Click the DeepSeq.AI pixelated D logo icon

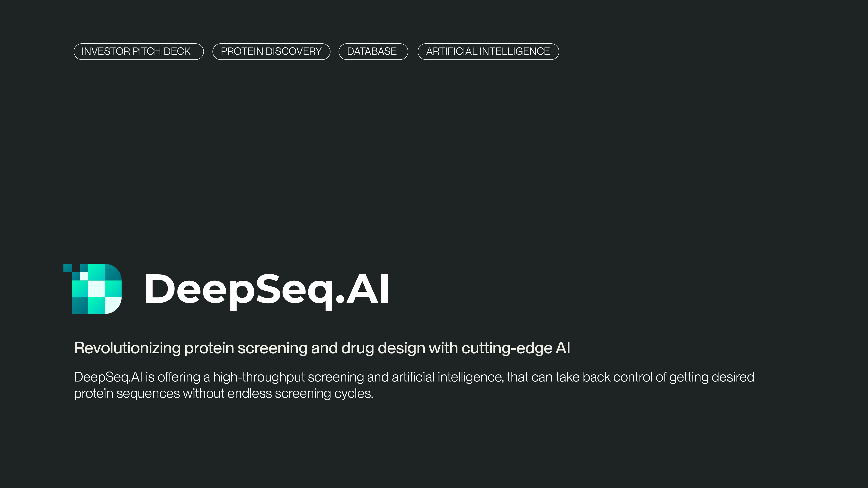pyautogui.click(x=93, y=289)
